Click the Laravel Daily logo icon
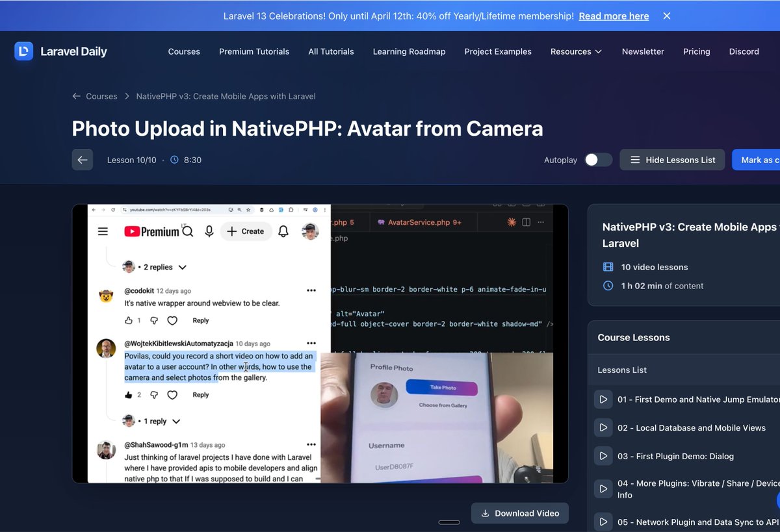 pos(23,51)
